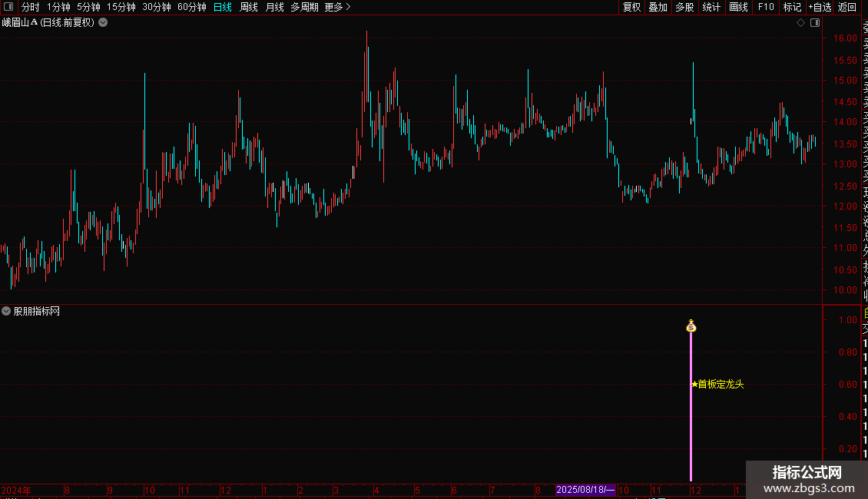Select the 30分钟 period
Screen dimensions: 868x499
157,7
